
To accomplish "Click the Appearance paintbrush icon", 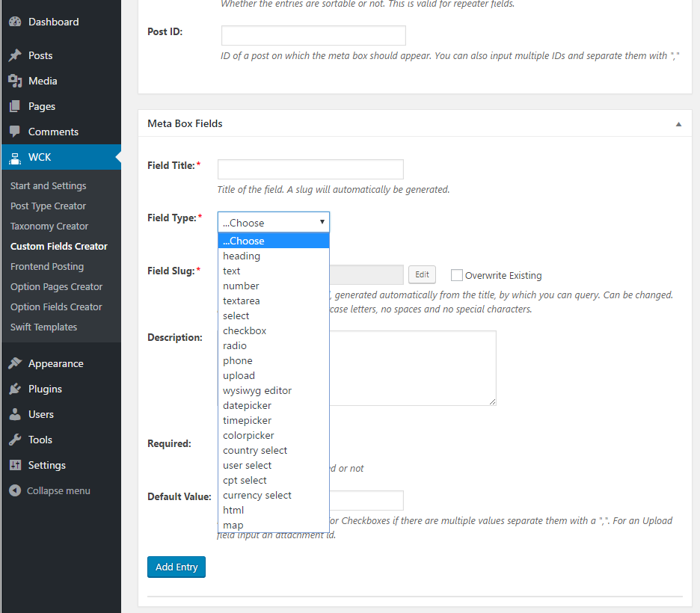I will (x=15, y=363).
